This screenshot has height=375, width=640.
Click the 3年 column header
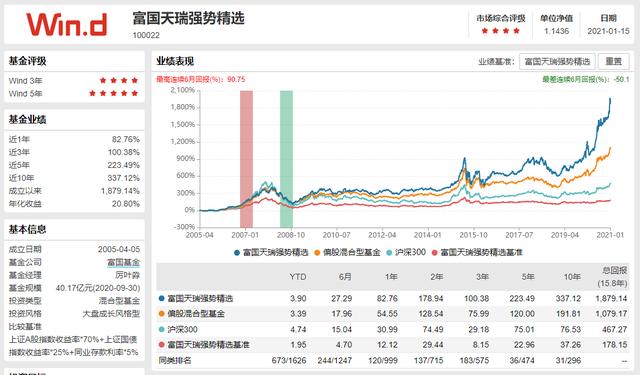[x=482, y=277]
